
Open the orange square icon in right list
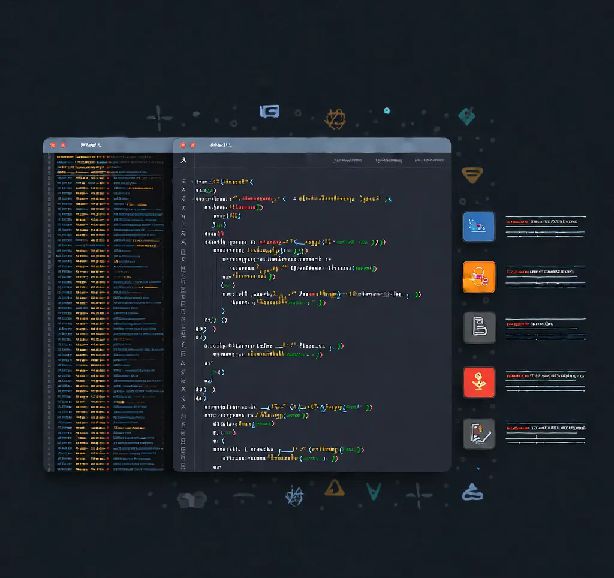(478, 277)
